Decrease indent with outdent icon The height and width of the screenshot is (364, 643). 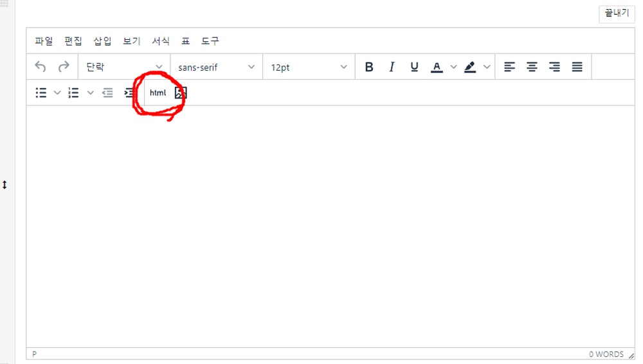[x=107, y=93]
